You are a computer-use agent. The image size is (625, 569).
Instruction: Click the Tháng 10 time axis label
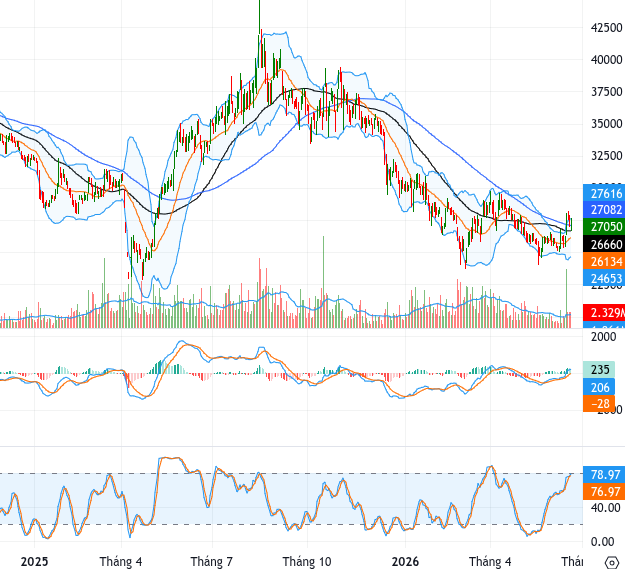click(307, 562)
